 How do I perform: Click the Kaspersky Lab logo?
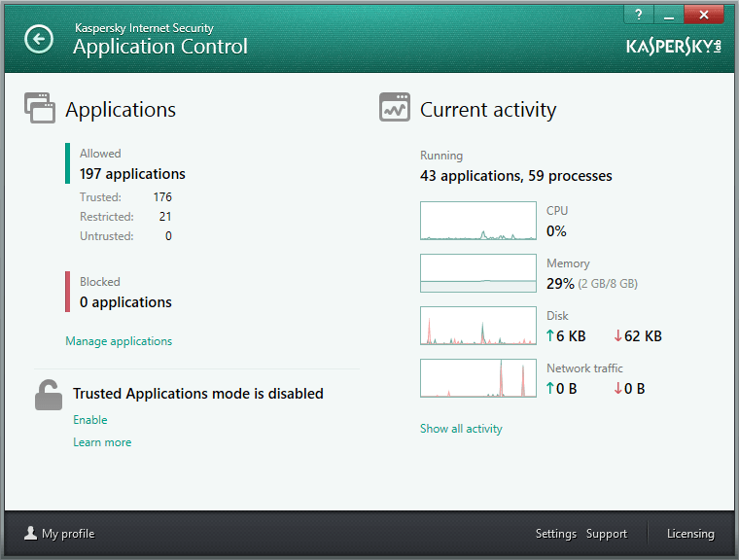[x=674, y=47]
